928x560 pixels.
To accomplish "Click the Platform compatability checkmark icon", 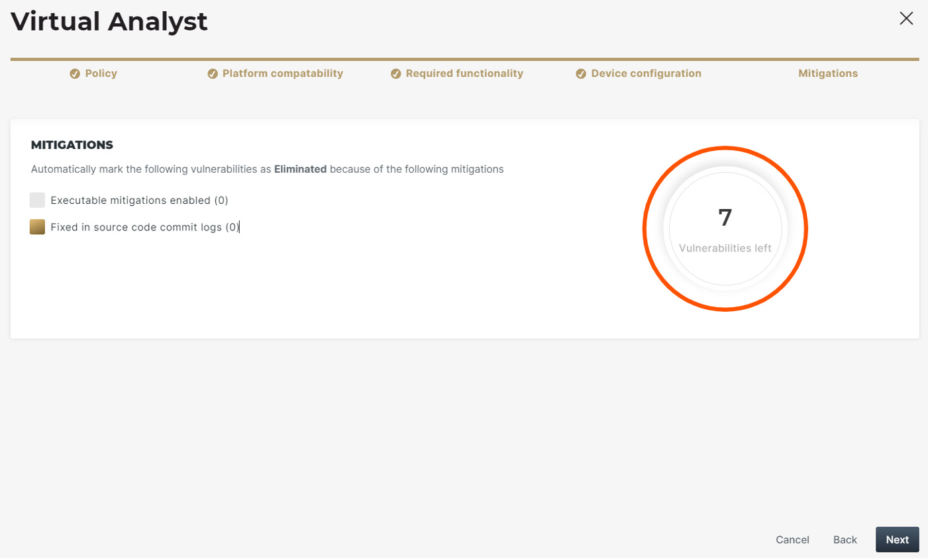I will coord(213,73).
